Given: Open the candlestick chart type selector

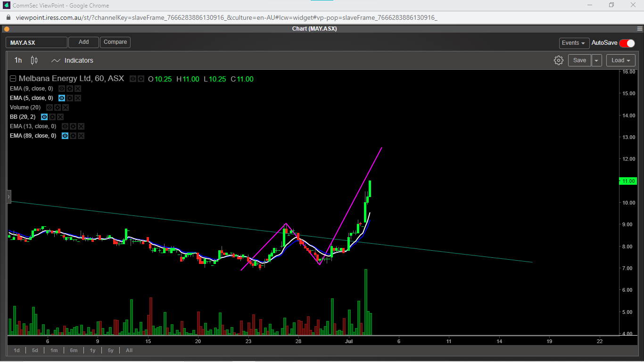Looking at the screenshot, I should pyautogui.click(x=34, y=60).
